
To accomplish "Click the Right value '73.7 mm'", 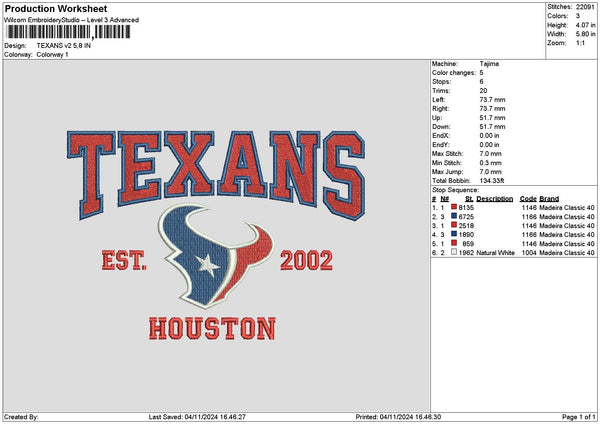I will click(x=492, y=109).
